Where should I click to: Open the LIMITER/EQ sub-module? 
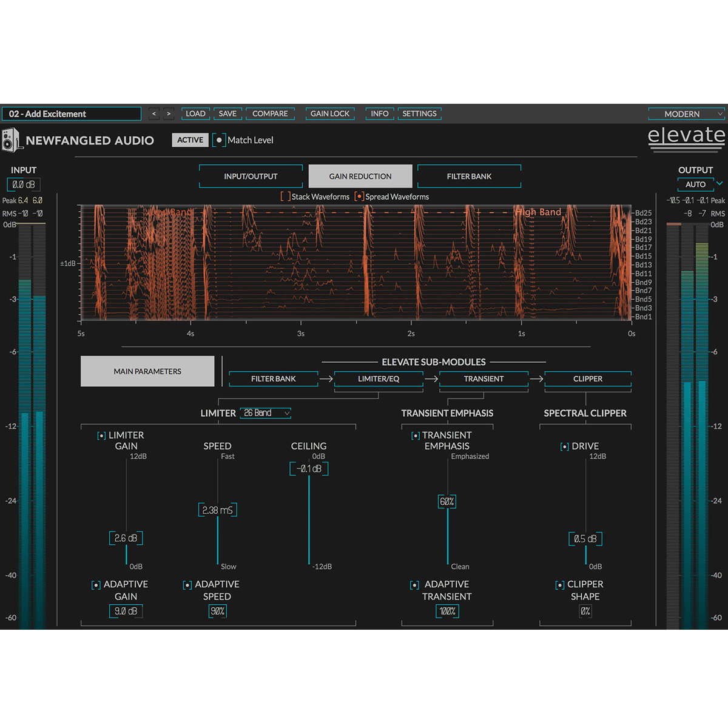click(x=379, y=379)
